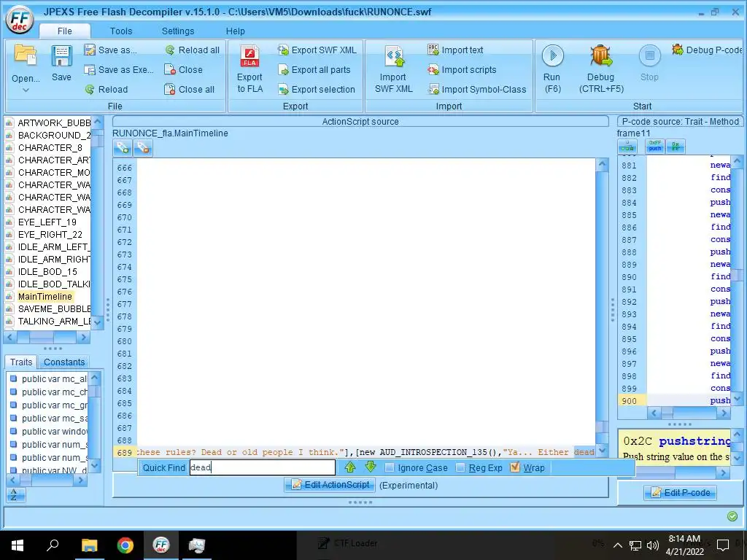Select the EYE_LEFT_19 tree item
This screenshot has width=747, height=560.
click(x=47, y=222)
